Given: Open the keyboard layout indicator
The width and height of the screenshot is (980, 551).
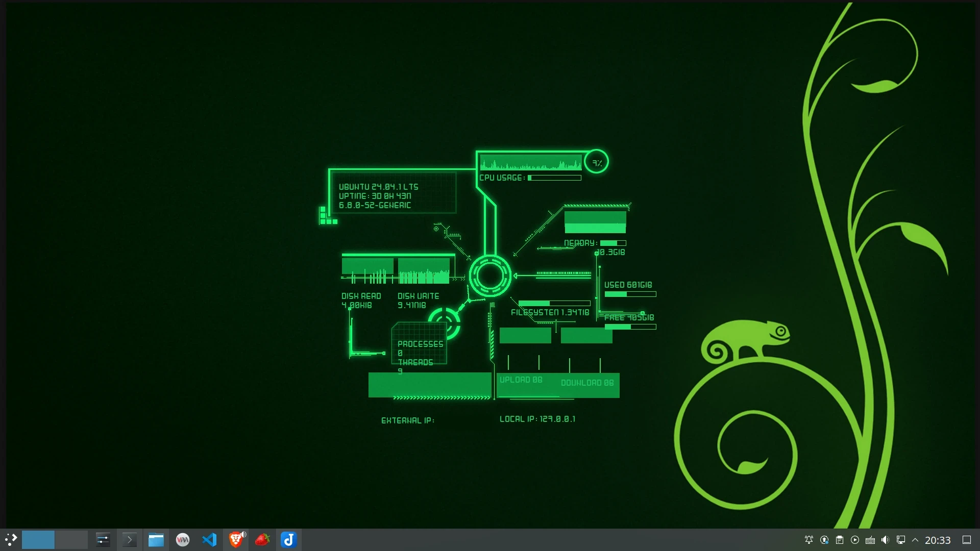Looking at the screenshot, I should 870,540.
